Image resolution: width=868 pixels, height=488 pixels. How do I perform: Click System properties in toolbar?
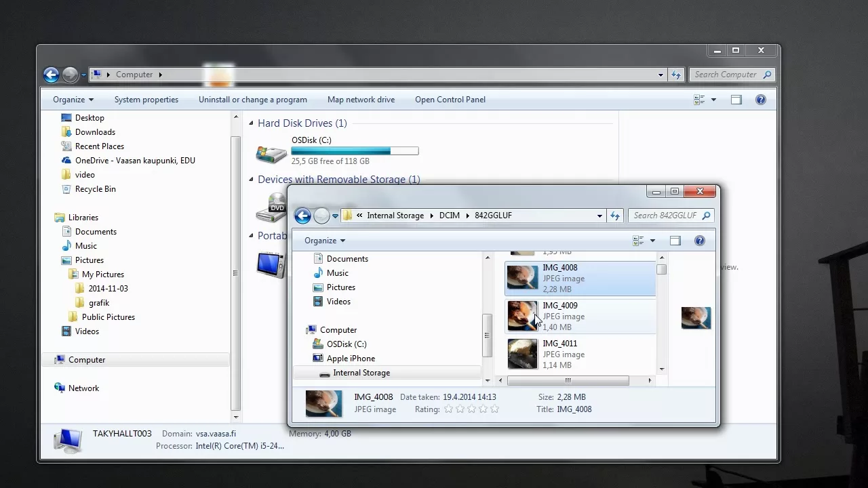point(146,100)
